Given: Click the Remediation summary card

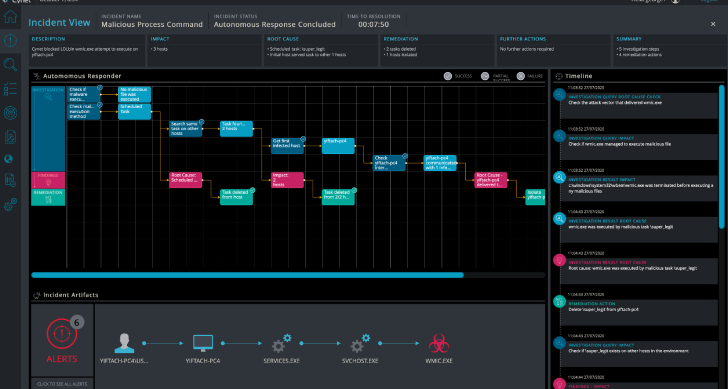Looking at the screenshot, I should 437,51.
